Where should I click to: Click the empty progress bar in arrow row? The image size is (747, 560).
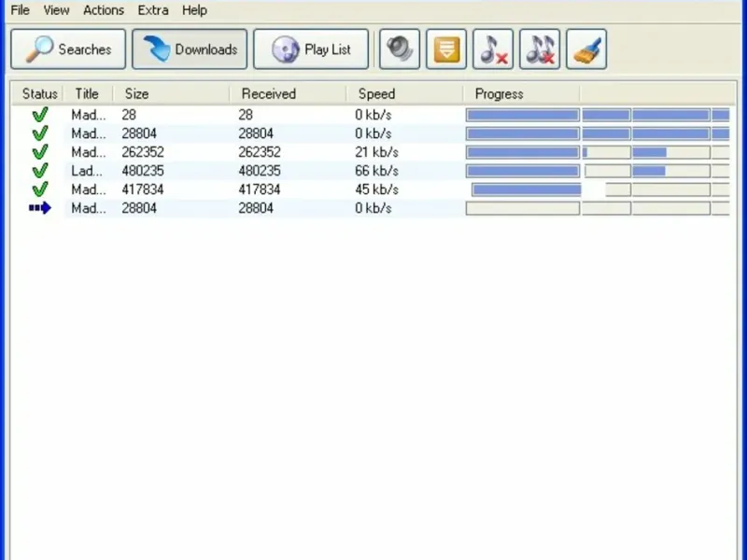(523, 208)
